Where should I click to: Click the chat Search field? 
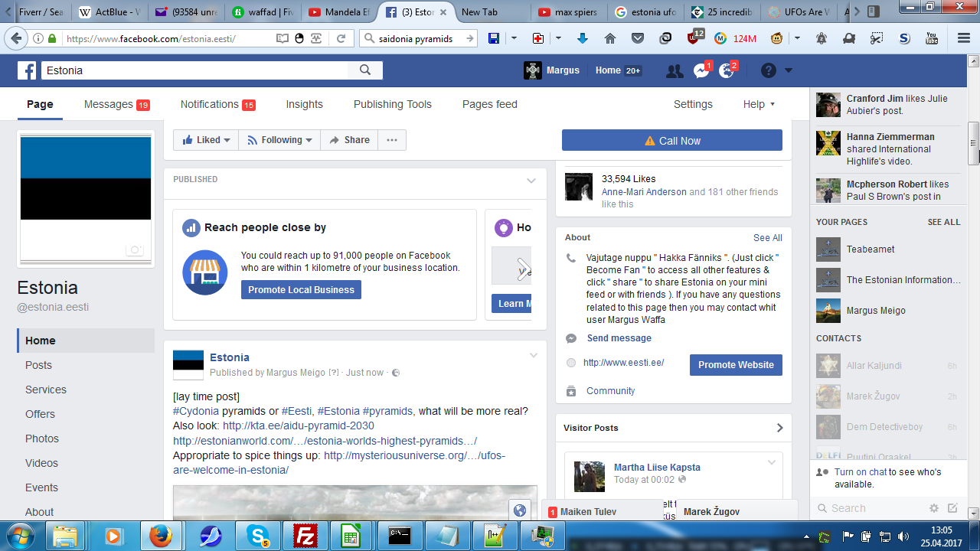click(x=871, y=508)
